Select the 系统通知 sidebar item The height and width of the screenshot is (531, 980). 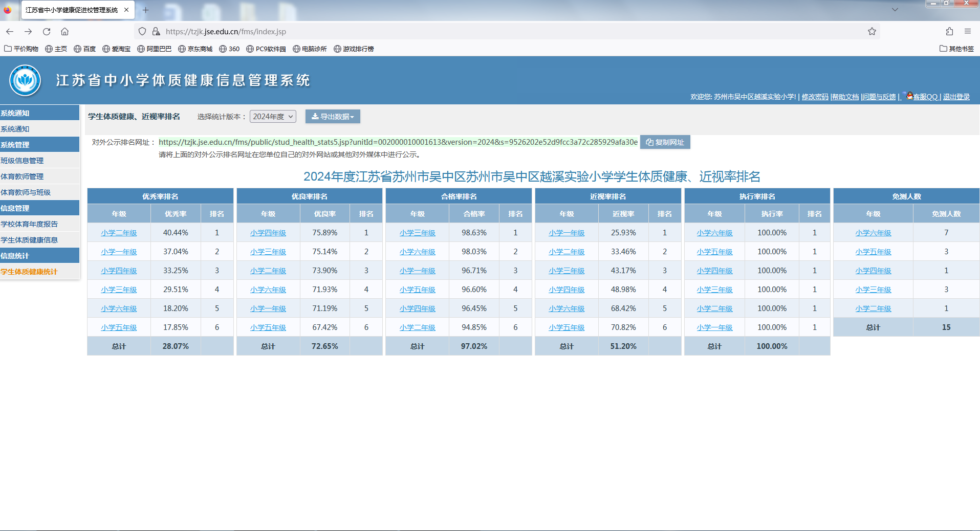(x=39, y=129)
